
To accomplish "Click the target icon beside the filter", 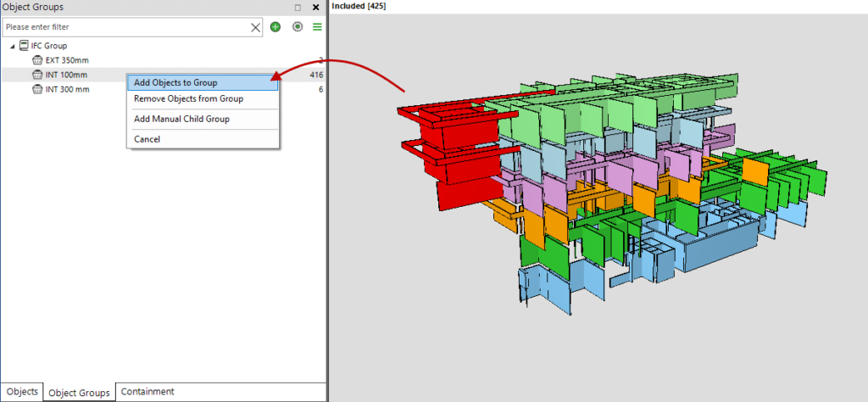I will coord(297,27).
